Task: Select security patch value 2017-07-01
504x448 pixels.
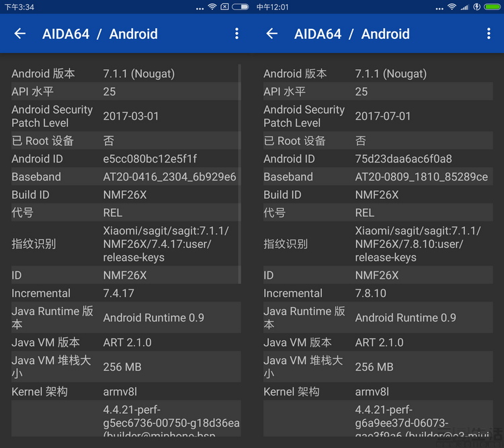Action: click(383, 116)
